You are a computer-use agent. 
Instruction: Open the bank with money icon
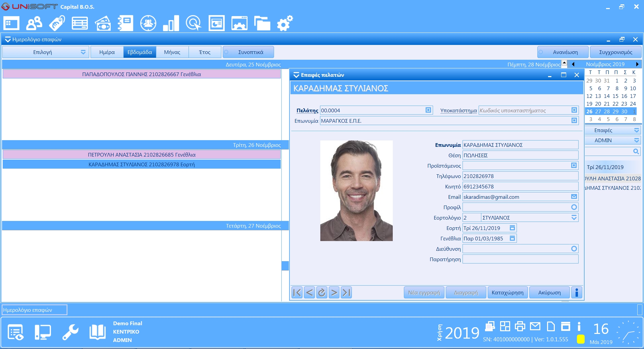pos(103,23)
